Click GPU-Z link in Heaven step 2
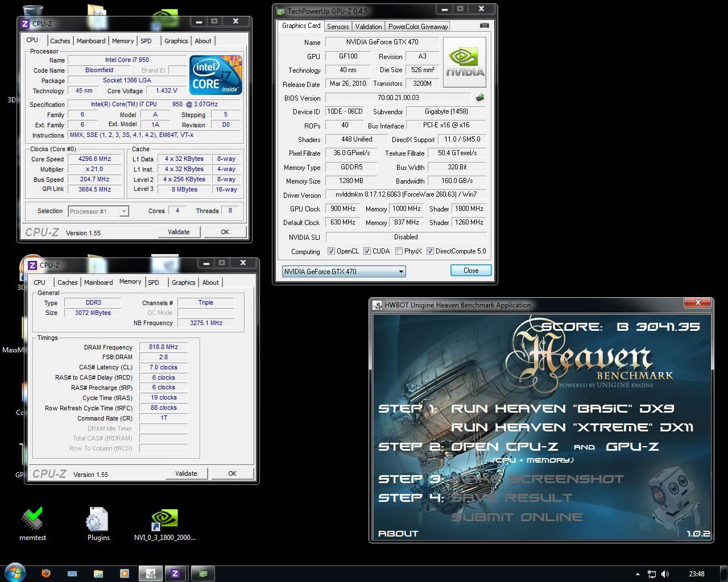 tap(632, 447)
